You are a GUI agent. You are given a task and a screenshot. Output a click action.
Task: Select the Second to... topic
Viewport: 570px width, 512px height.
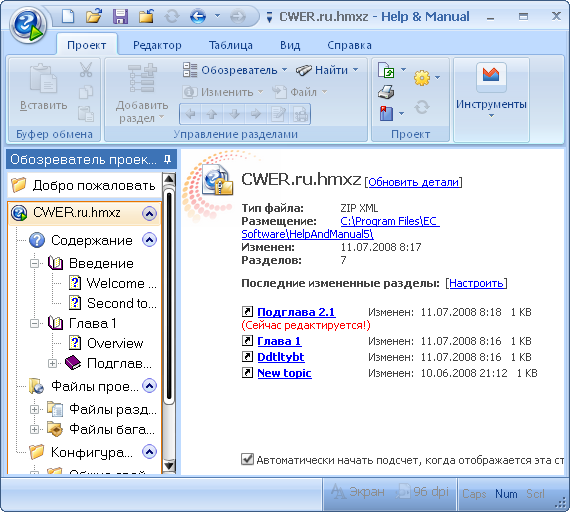[x=113, y=303]
